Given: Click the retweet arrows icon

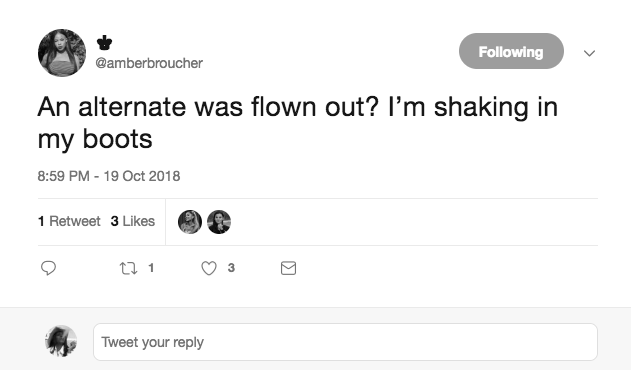Looking at the screenshot, I should pos(128,268).
